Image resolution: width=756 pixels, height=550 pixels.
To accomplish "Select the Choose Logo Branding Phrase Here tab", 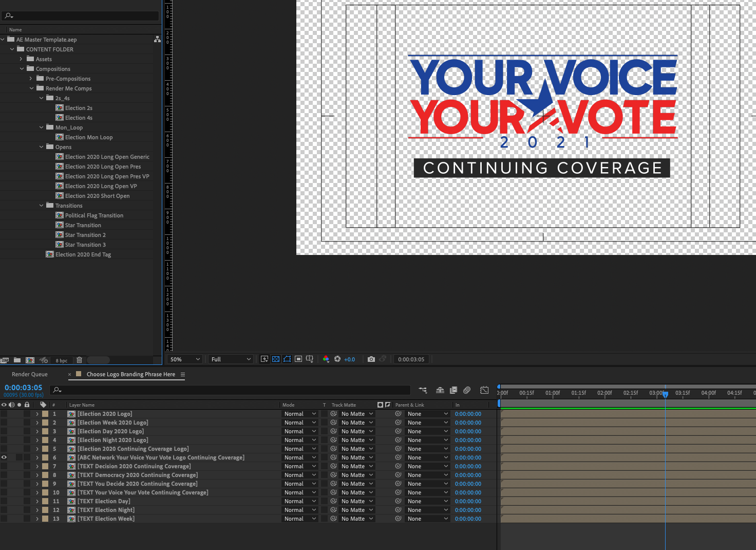I will click(x=130, y=374).
